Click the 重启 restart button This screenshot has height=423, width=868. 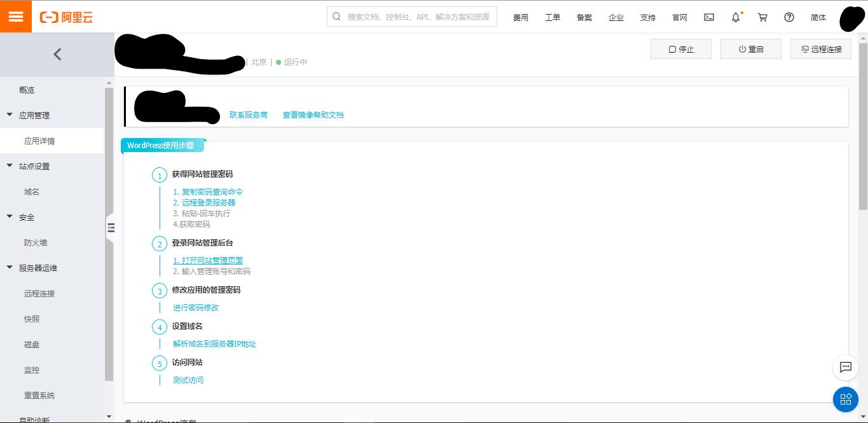(750, 48)
